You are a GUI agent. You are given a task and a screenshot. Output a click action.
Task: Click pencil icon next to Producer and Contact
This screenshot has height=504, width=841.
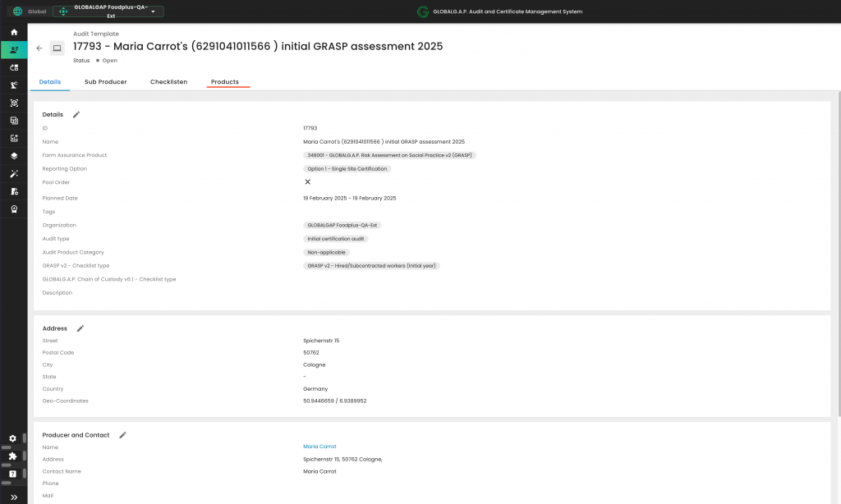tap(122, 435)
